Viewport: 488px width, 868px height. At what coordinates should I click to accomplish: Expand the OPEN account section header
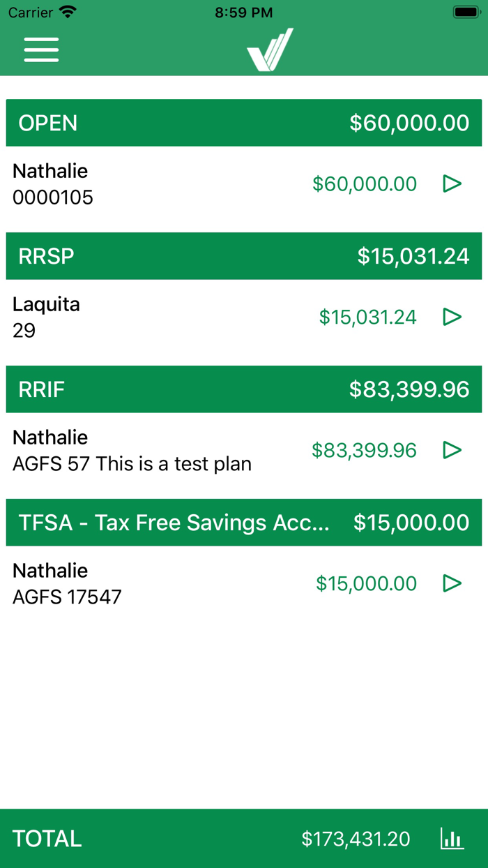click(244, 123)
